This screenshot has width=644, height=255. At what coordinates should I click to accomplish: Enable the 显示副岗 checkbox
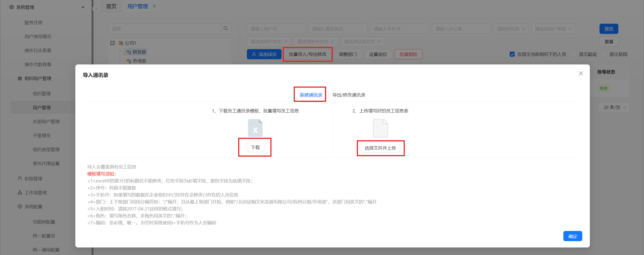(574, 54)
